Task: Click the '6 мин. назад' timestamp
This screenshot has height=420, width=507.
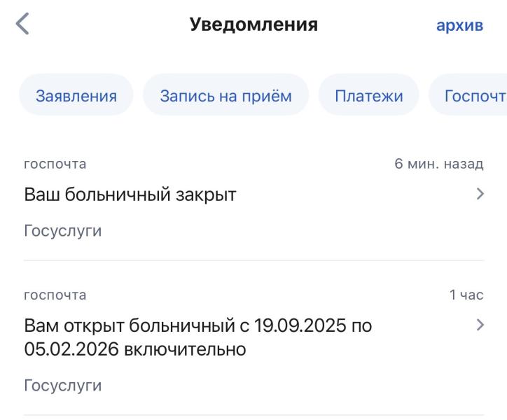Action: pyautogui.click(x=438, y=164)
